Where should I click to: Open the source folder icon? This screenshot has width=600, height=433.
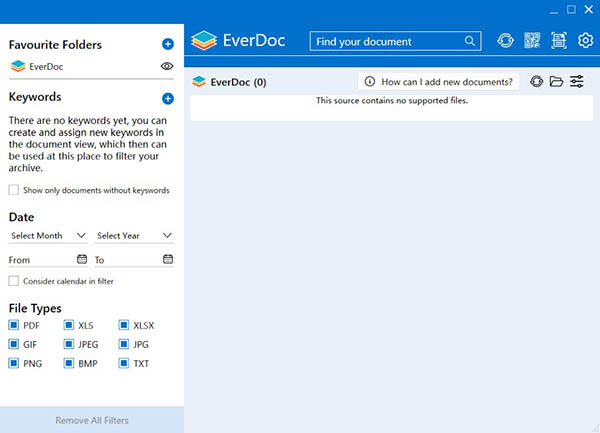pos(556,81)
